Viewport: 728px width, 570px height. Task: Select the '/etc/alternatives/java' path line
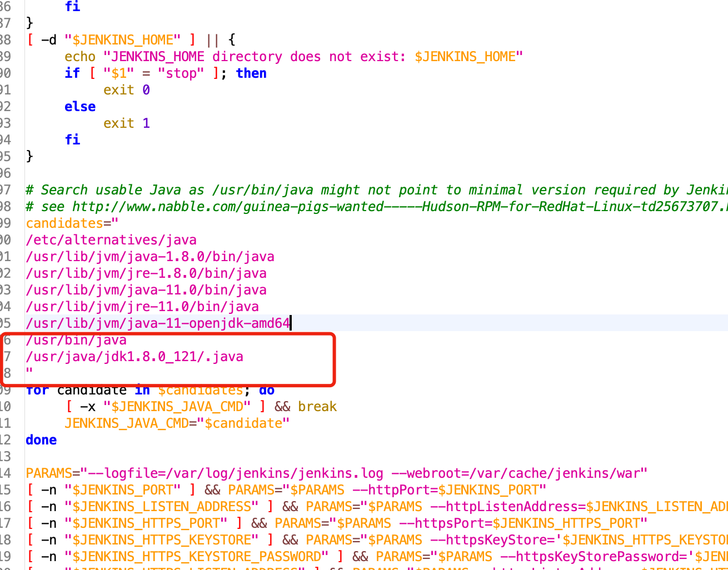pos(111,240)
